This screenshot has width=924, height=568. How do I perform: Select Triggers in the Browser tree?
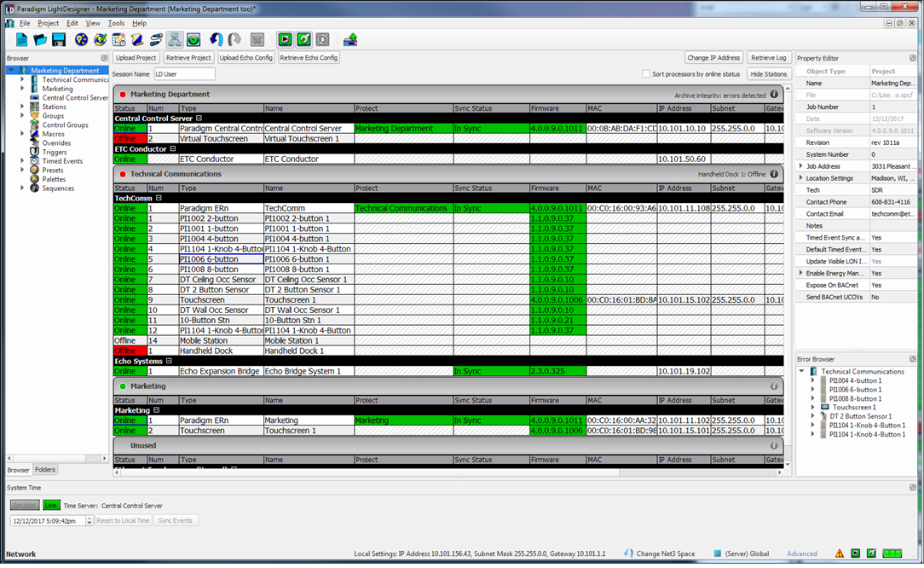click(x=55, y=152)
